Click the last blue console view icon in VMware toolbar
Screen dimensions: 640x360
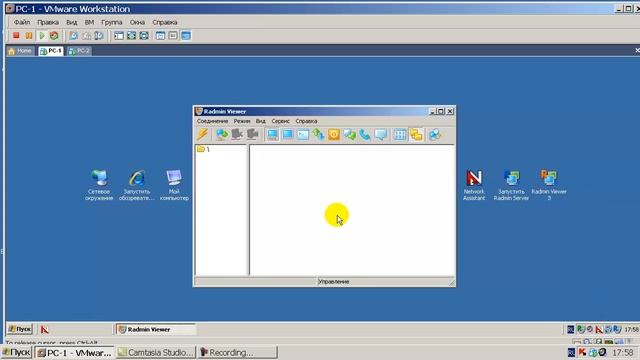tap(186, 36)
